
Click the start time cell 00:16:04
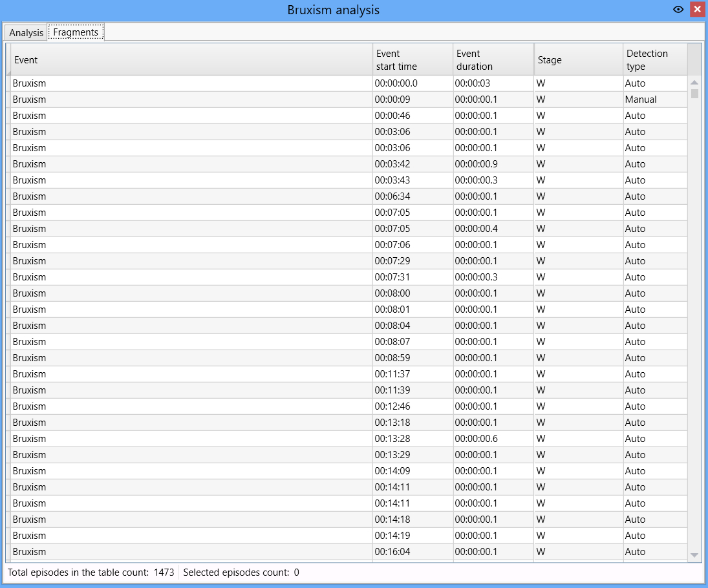tap(413, 552)
